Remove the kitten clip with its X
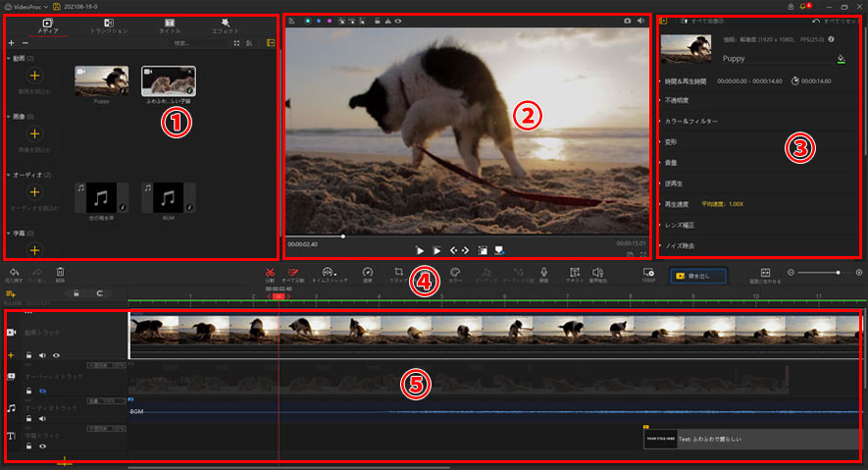Image resolution: width=868 pixels, height=470 pixels. (190, 72)
